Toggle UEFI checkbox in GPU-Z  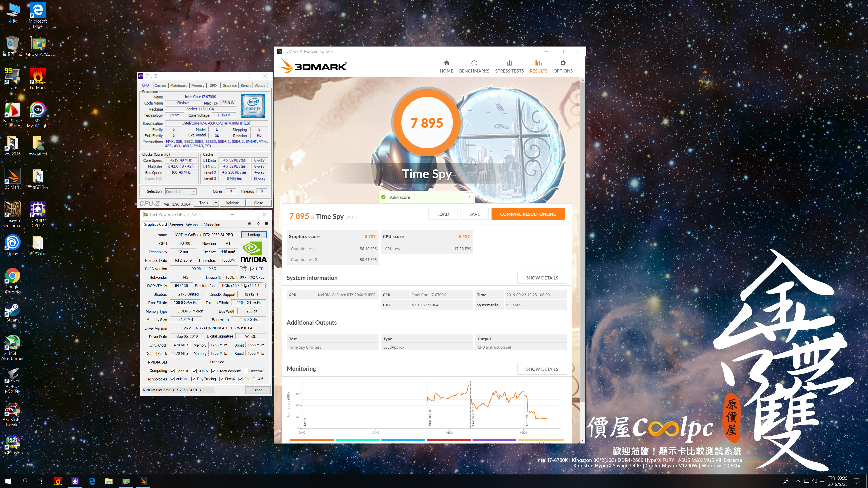(253, 269)
